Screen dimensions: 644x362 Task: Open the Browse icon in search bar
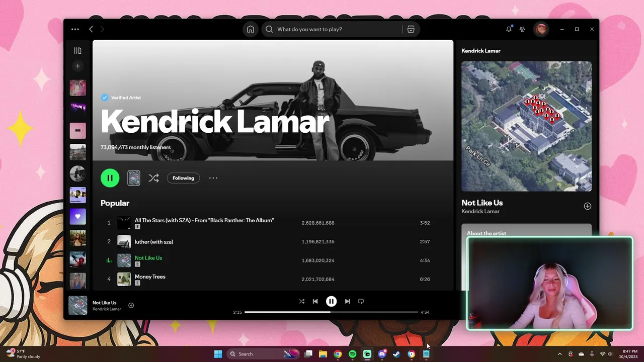tap(411, 29)
